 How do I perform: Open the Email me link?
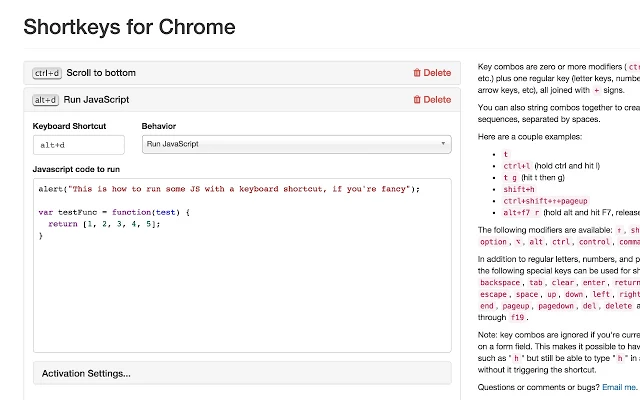[x=619, y=387]
